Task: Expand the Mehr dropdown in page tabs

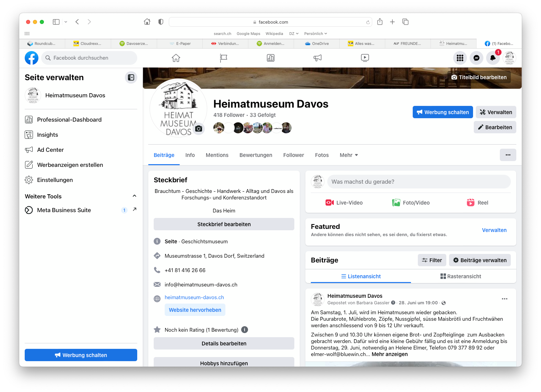Action: coord(349,155)
